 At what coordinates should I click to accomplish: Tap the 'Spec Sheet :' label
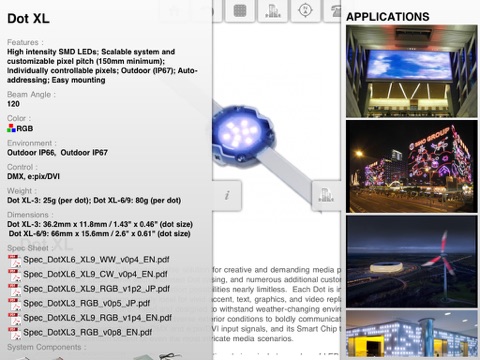30,248
